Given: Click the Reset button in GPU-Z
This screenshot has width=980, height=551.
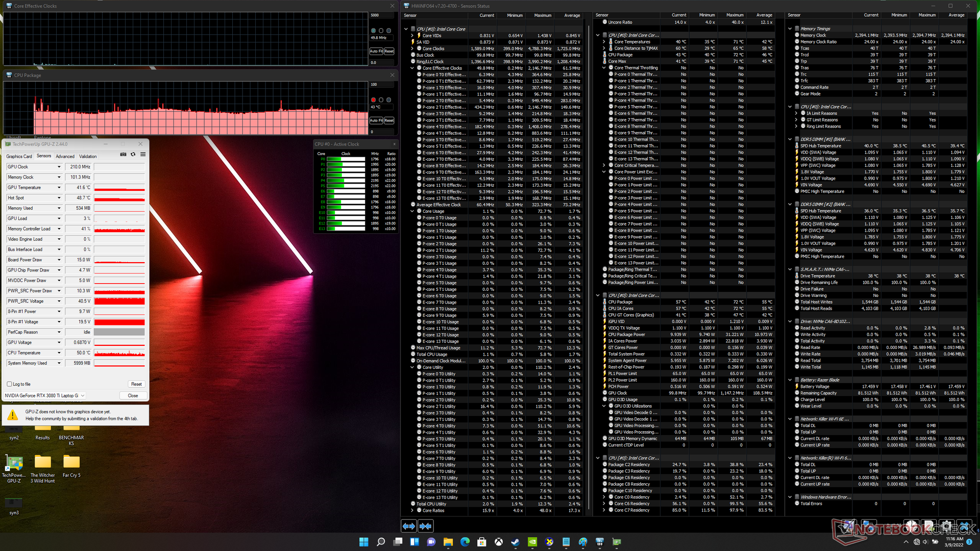Looking at the screenshot, I should tap(136, 384).
